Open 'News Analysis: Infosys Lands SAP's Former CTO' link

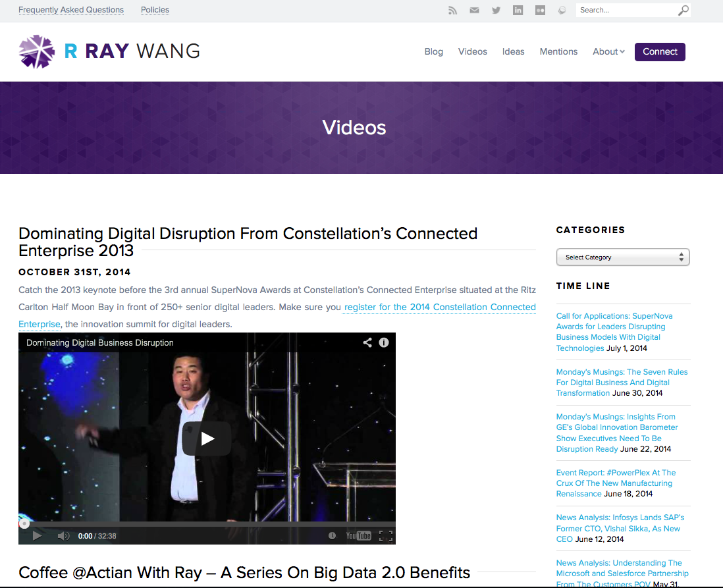(620, 528)
